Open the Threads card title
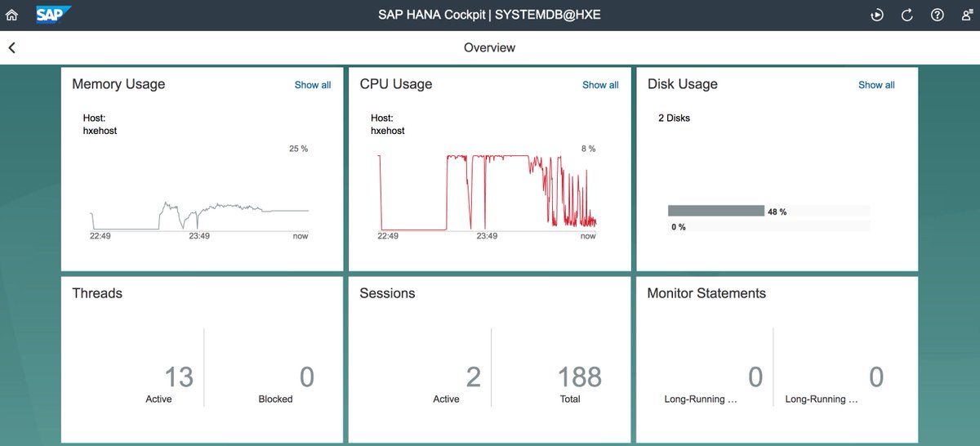The height and width of the screenshot is (446, 980). pyautogui.click(x=97, y=293)
